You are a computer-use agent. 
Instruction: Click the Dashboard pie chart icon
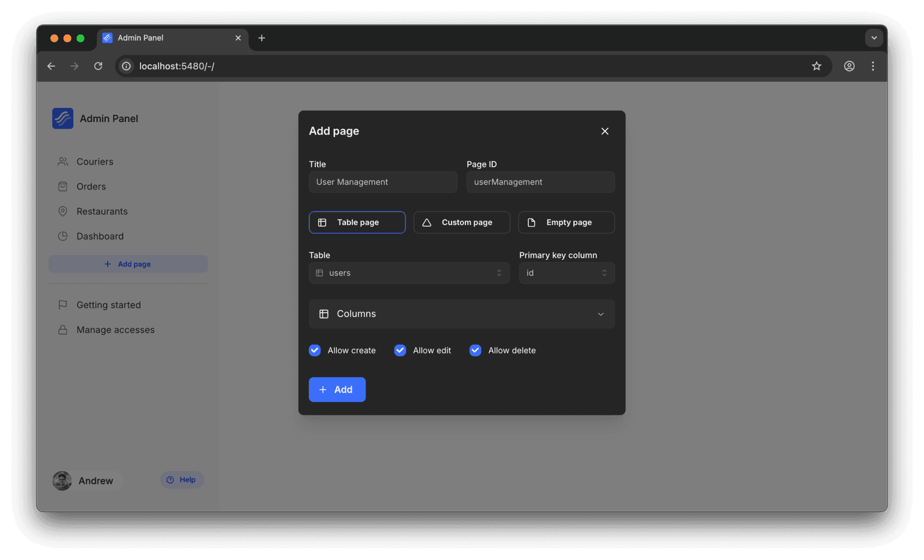tap(63, 236)
